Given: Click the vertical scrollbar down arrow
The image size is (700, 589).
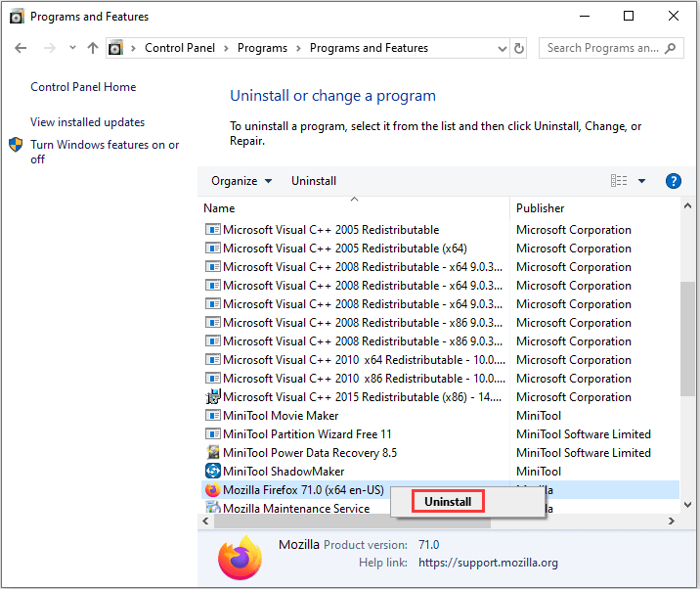Looking at the screenshot, I should click(687, 505).
